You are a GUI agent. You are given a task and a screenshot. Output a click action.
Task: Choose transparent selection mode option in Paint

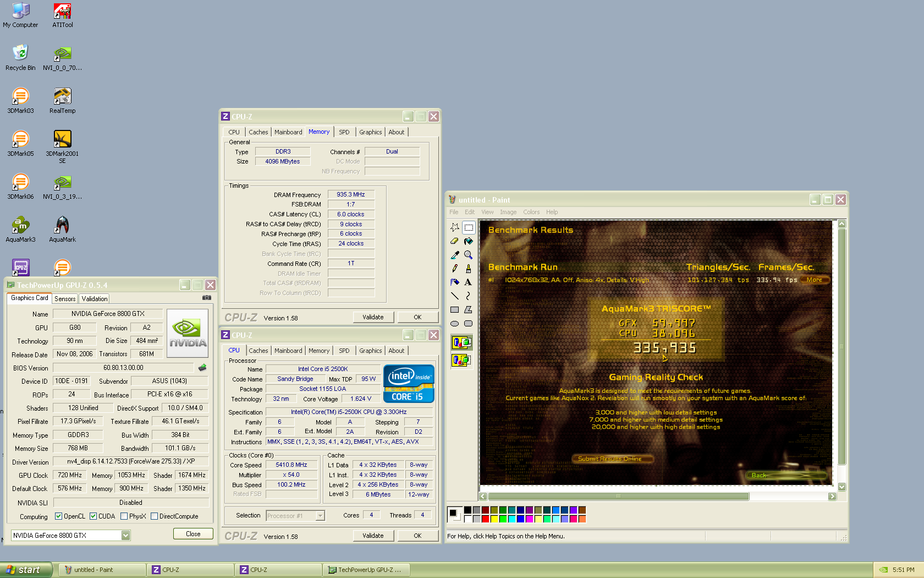pyautogui.click(x=462, y=361)
